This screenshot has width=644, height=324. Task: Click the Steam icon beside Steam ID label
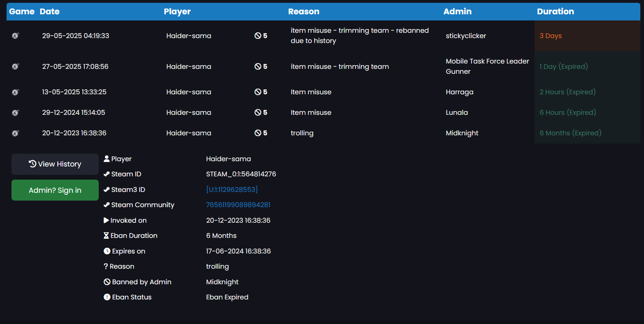pyautogui.click(x=107, y=174)
